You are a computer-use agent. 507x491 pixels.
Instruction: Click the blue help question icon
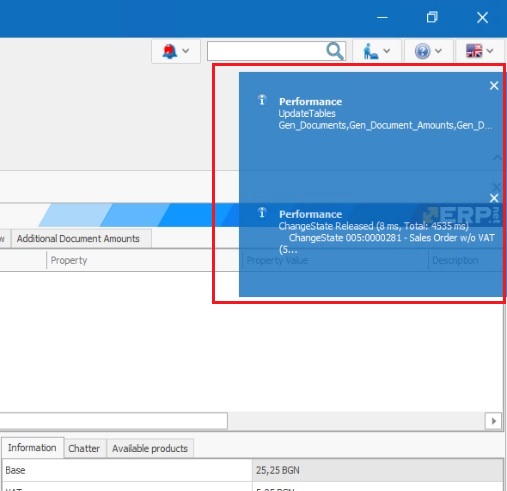pos(422,51)
